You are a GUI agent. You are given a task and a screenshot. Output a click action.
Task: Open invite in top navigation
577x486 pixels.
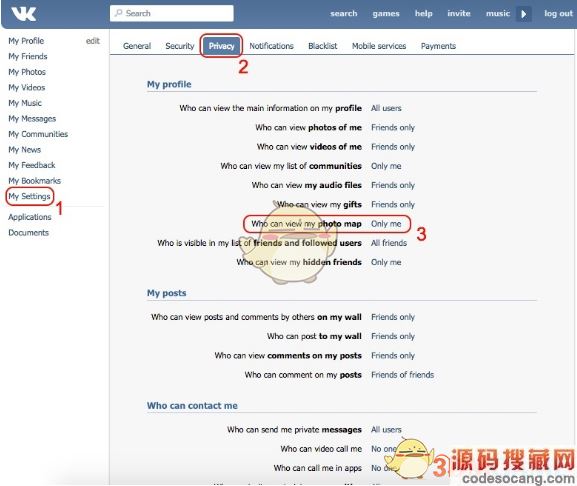pyautogui.click(x=459, y=14)
